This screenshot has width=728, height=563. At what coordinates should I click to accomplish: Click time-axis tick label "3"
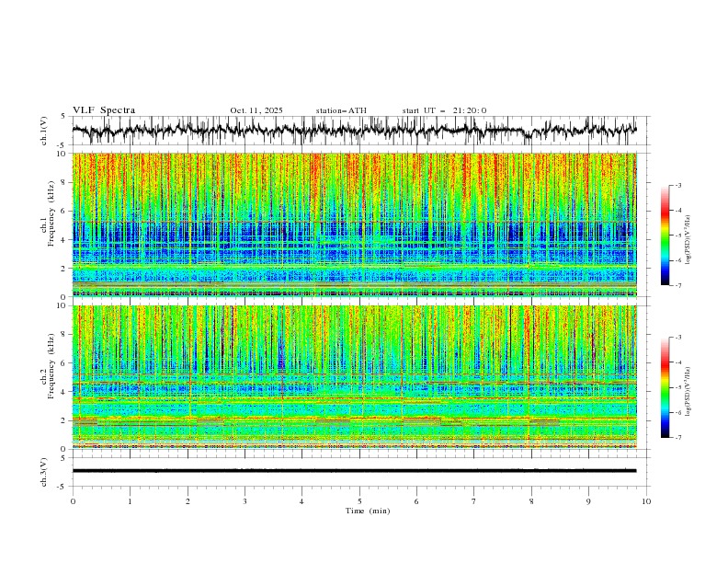(245, 501)
